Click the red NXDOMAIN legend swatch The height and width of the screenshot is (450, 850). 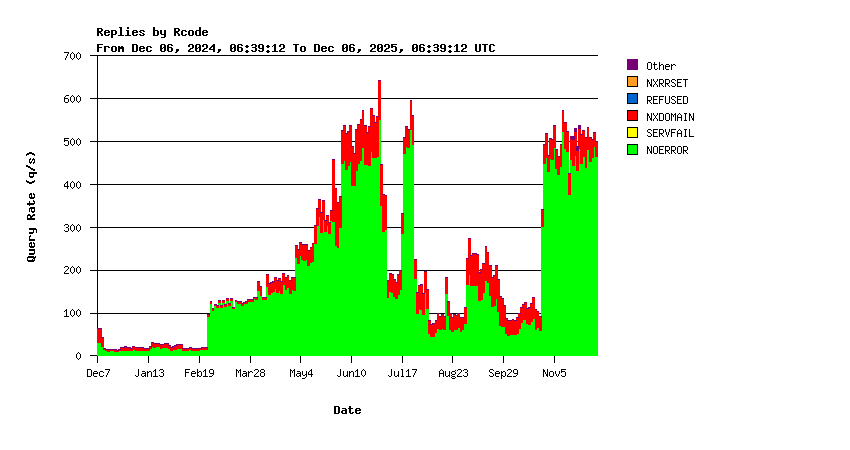[632, 116]
